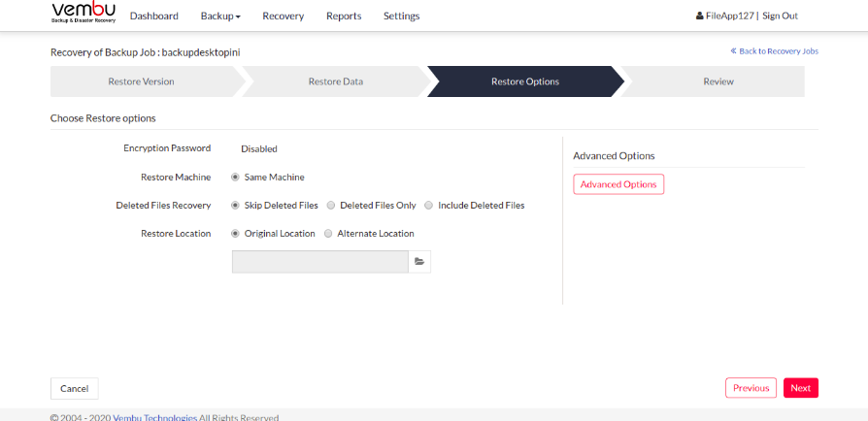Open the Reports menu item

[344, 16]
